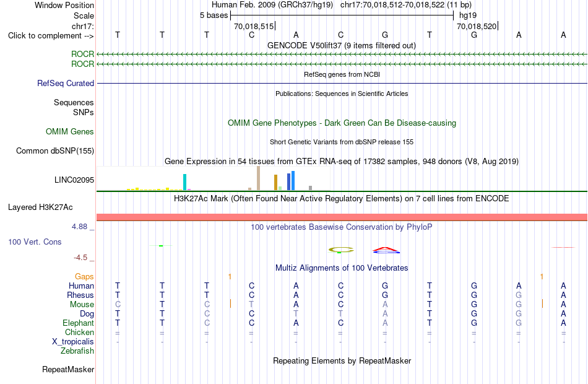Click the hg19 scale label
Viewport: 588px width, 384px height.
pyautogui.click(x=468, y=15)
